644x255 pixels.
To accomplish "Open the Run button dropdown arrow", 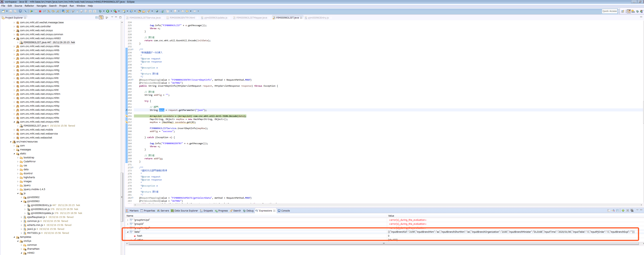I will (x=111, y=11).
